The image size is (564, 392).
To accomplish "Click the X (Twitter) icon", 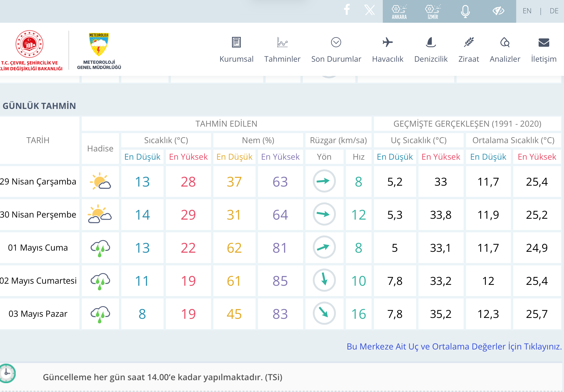I will pos(370,10).
